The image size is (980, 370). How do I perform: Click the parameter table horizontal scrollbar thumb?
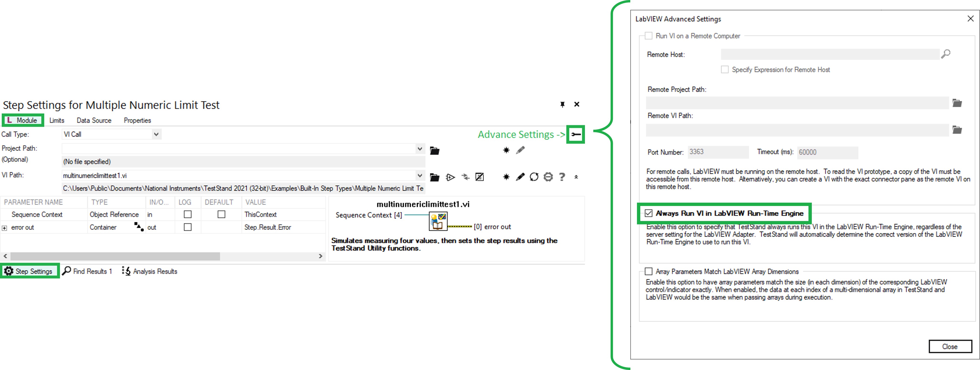click(115, 256)
